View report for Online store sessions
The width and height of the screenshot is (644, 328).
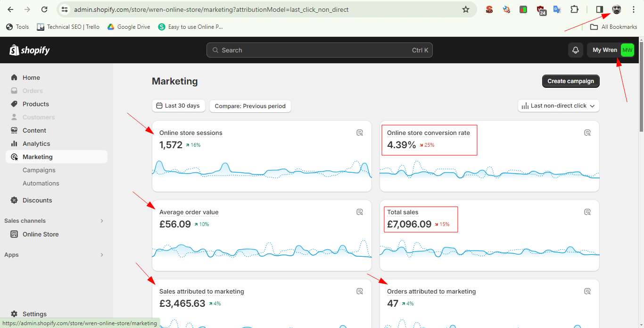(360, 133)
